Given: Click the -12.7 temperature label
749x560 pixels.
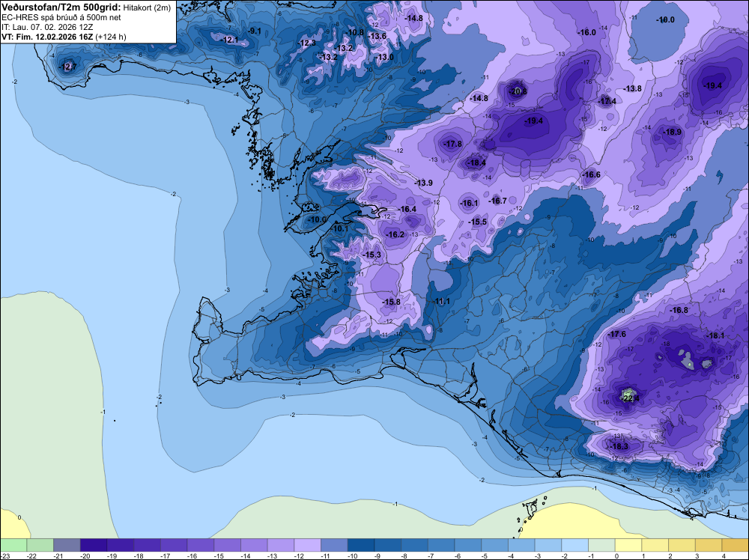Looking at the screenshot, I should tap(67, 67).
